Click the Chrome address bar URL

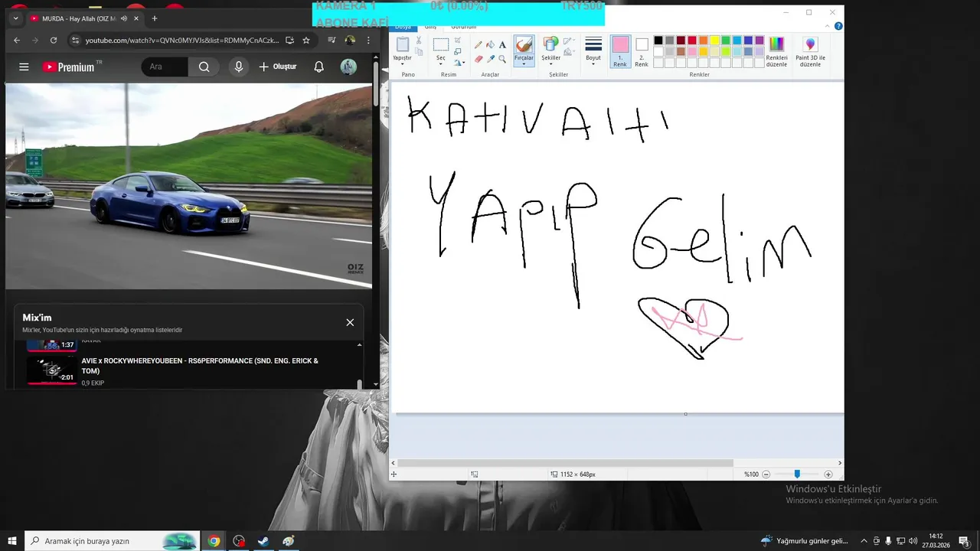182,40
